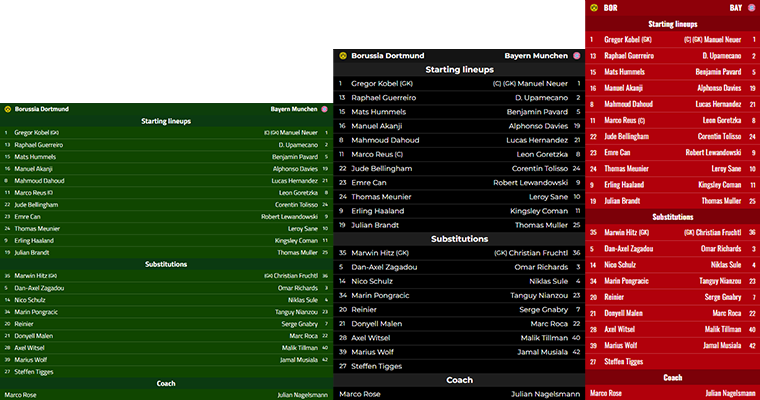Click Substitutions header in green widget
The image size is (760, 400).
pyautogui.click(x=166, y=264)
